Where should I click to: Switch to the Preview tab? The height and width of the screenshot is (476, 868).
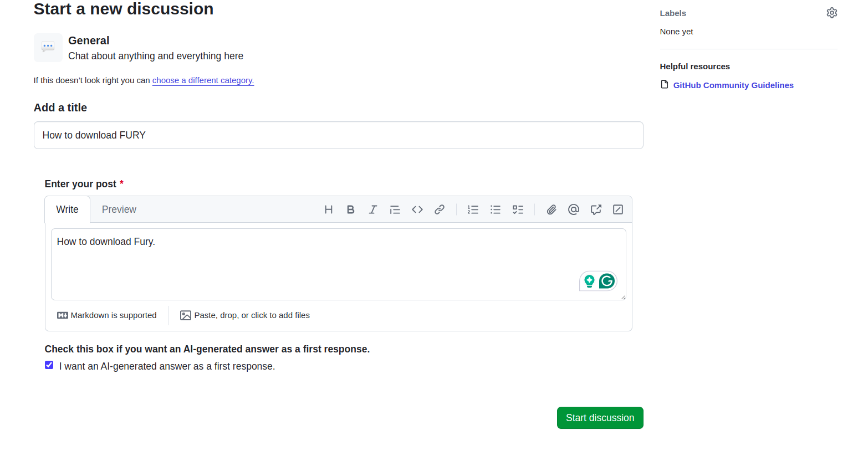[x=119, y=209]
